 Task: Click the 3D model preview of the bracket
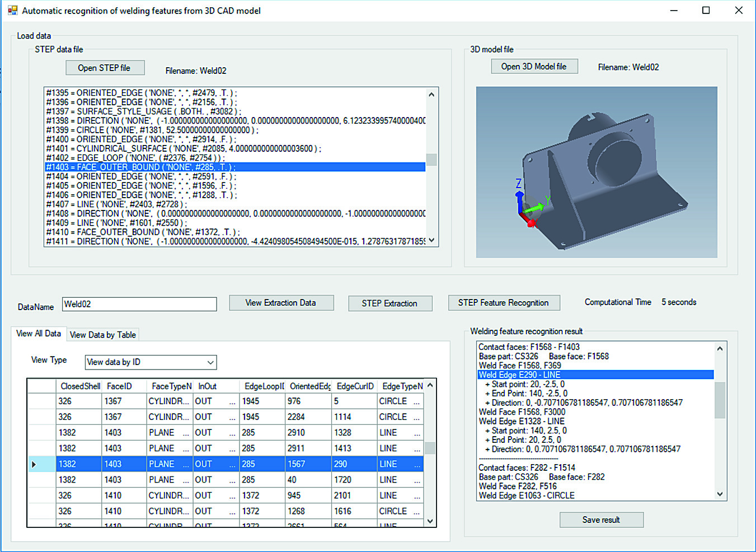pyautogui.click(x=597, y=172)
